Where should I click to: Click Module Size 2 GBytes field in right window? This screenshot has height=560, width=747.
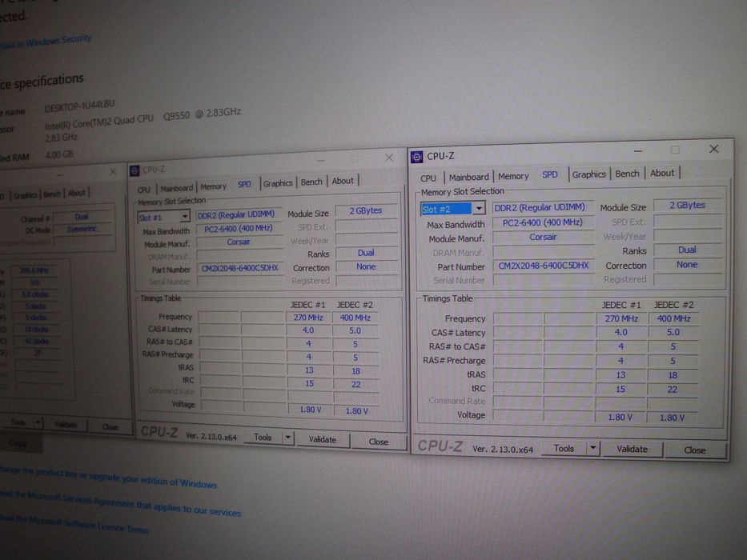click(687, 206)
